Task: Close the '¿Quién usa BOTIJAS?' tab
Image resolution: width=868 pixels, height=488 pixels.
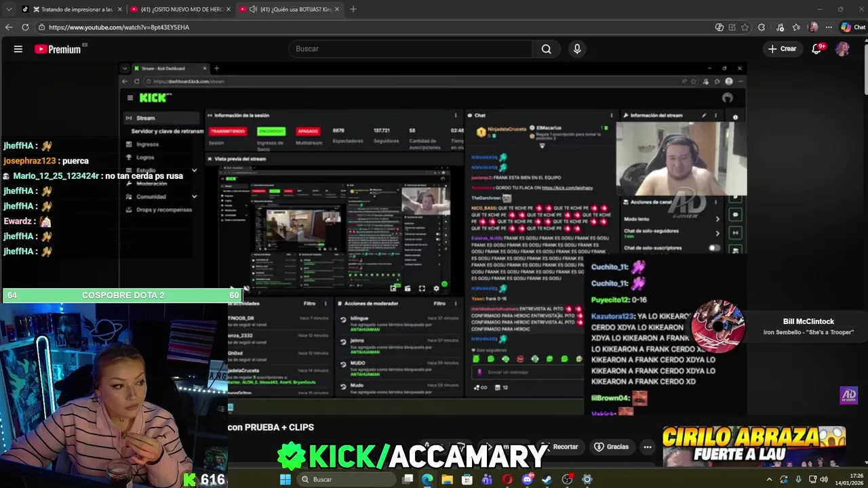Action: (337, 9)
